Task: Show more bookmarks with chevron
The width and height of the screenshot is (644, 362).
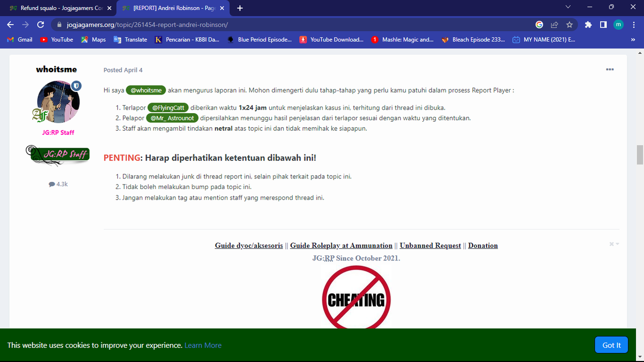Action: pos(633,39)
